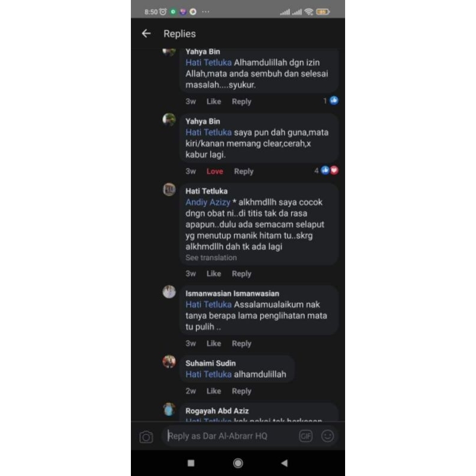Image resolution: width=476 pixels, height=476 pixels.
Task: Open the emoji smiley picker
Action: coord(328,436)
